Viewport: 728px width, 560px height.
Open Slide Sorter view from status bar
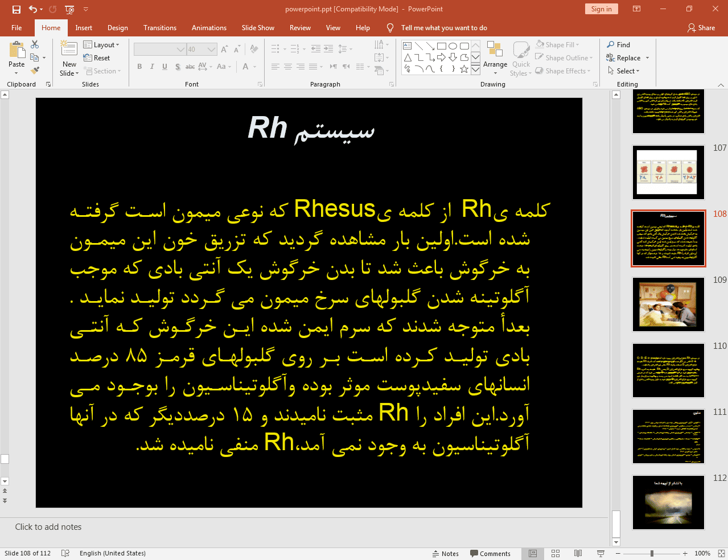pos(556,553)
